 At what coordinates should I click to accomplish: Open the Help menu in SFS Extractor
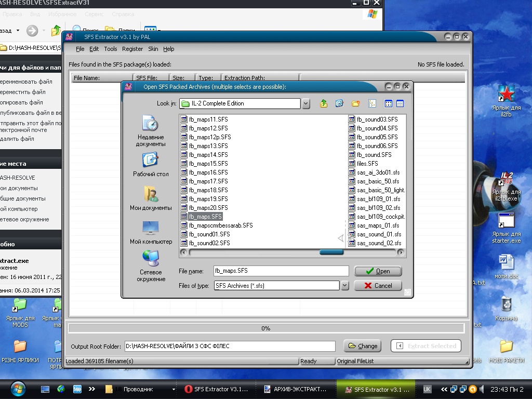tap(169, 49)
